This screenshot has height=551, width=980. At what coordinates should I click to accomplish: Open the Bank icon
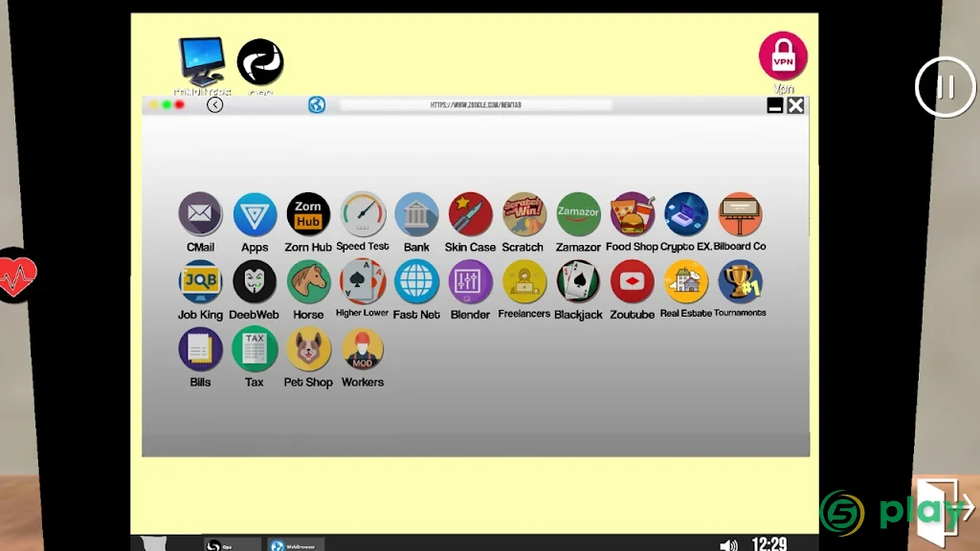point(416,213)
